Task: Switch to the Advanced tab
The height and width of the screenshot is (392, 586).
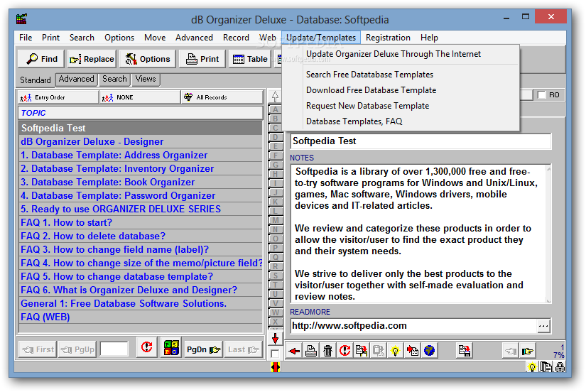Action: pyautogui.click(x=76, y=80)
